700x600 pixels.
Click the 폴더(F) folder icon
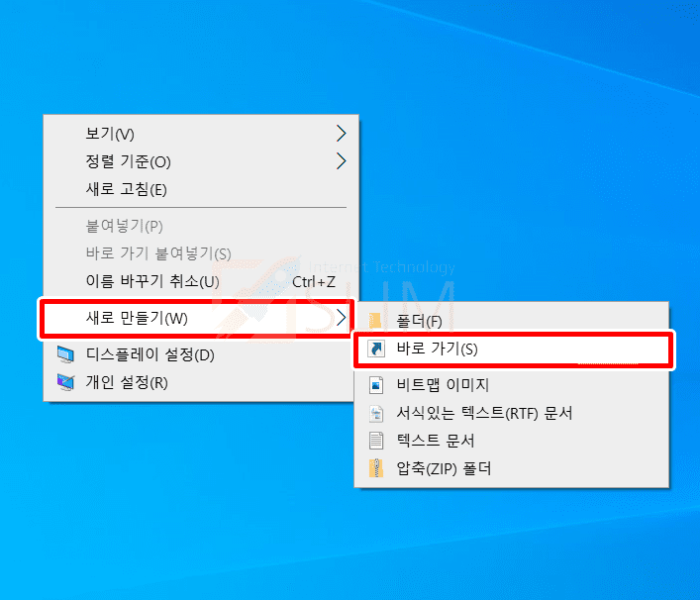(x=375, y=321)
